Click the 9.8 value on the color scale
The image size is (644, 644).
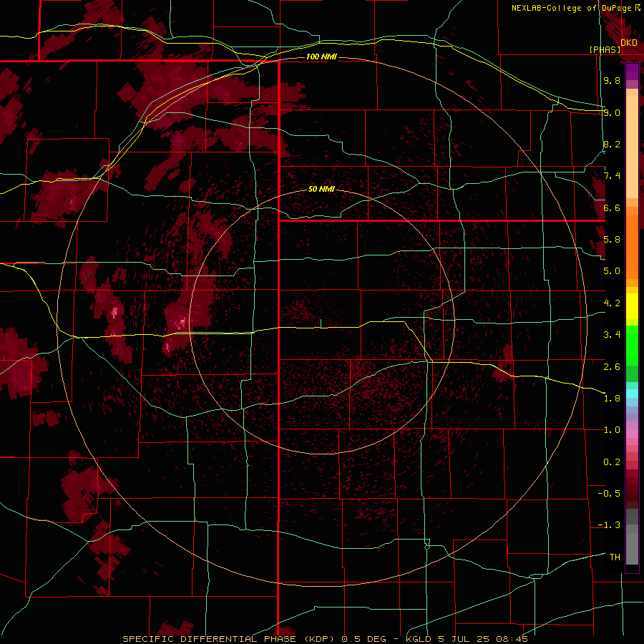612,80
